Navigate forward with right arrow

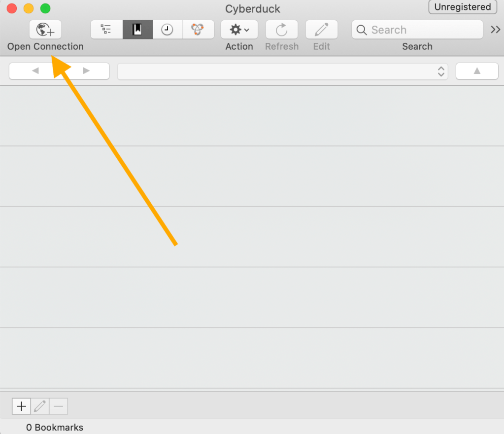(x=86, y=71)
